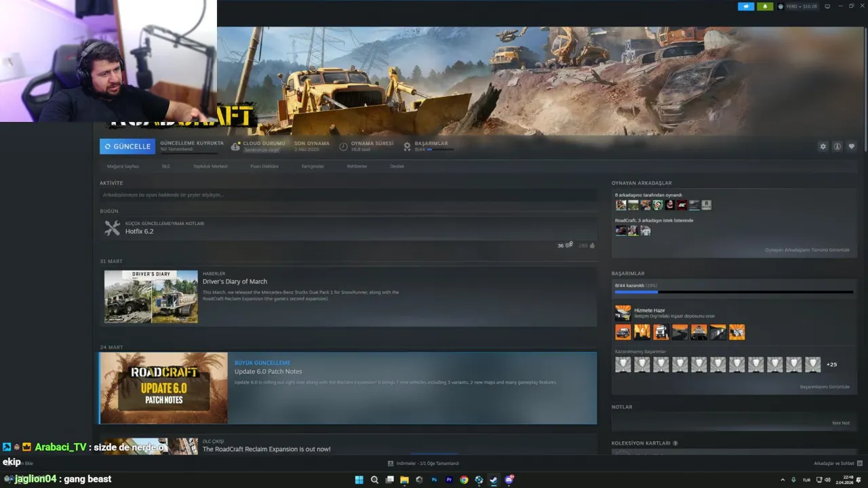Open the Puan Dükkânı tab
The height and width of the screenshot is (488, 868).
coord(264,166)
